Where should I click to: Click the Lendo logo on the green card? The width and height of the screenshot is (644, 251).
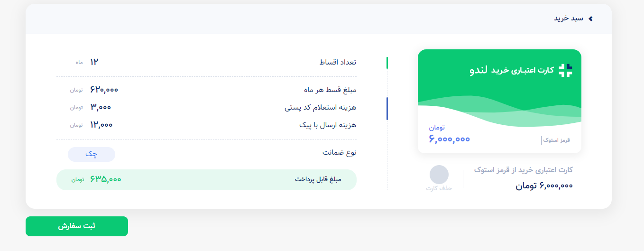pyautogui.click(x=565, y=70)
